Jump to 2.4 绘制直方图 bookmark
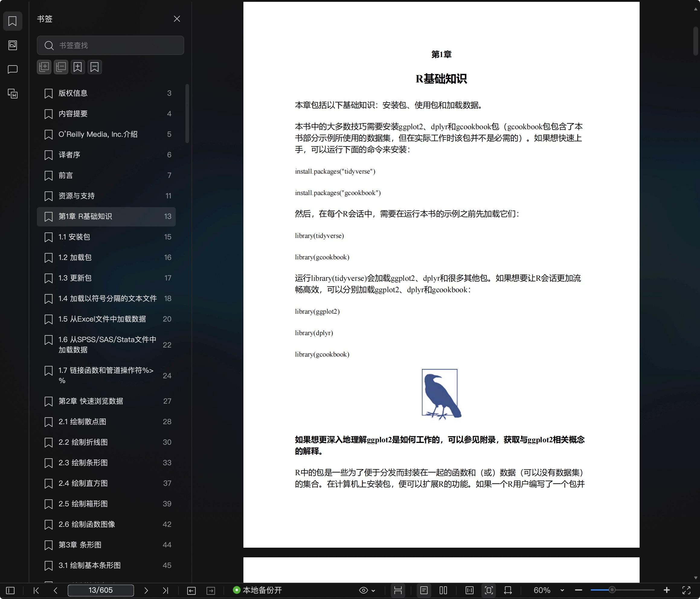This screenshot has height=599, width=700. coord(106,483)
